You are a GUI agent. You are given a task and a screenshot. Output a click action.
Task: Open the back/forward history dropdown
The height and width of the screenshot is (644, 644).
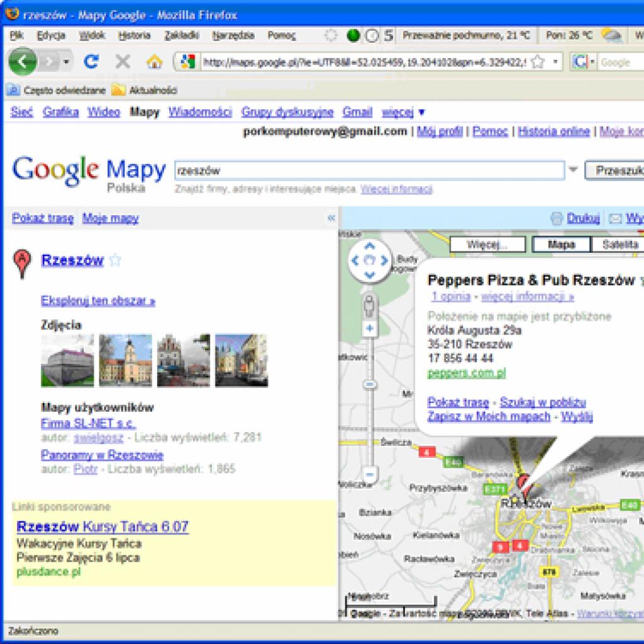66,62
